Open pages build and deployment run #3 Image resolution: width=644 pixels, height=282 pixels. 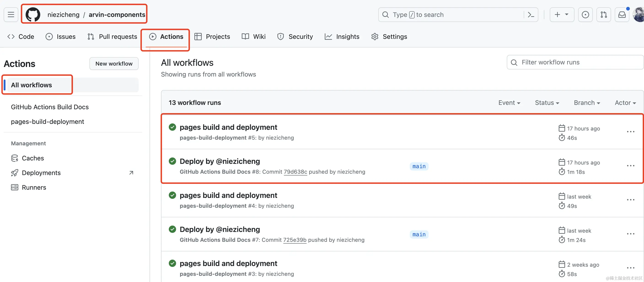228,263
